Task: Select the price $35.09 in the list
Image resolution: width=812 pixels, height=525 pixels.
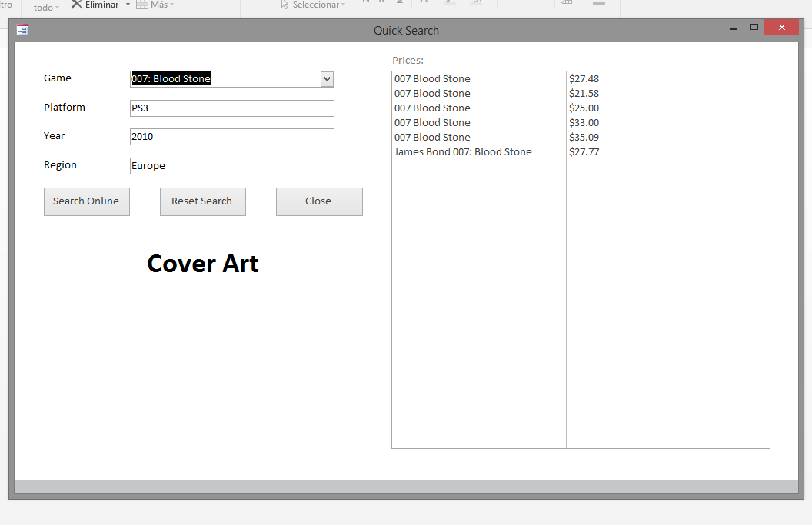Action: (x=584, y=137)
